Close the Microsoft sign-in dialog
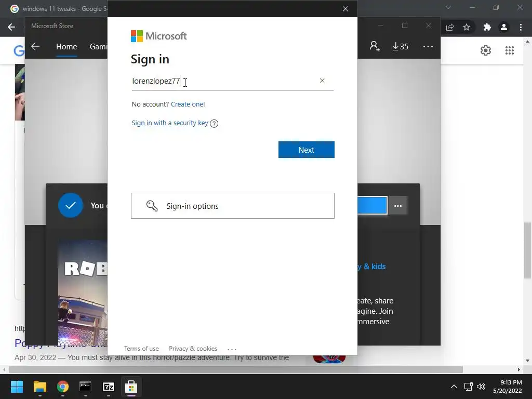Viewport: 532px width, 399px height. 345,9
